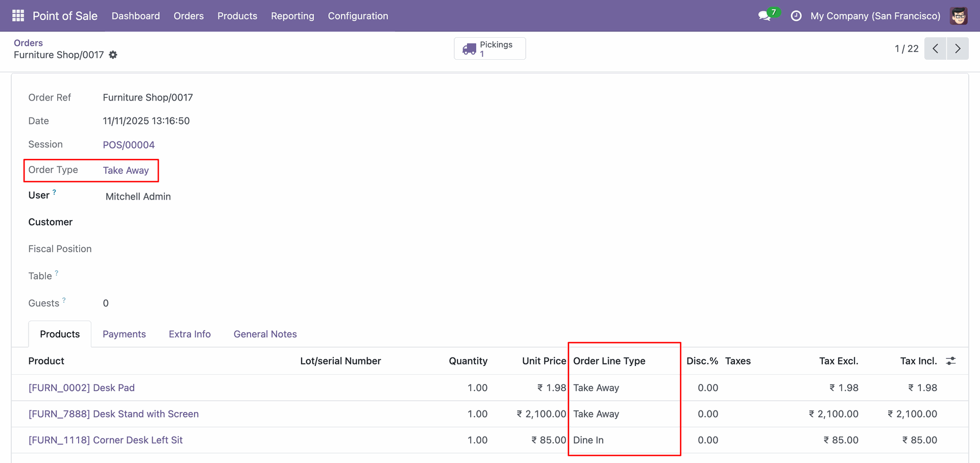
Task: Open the Pickings smart button
Action: coord(489,48)
